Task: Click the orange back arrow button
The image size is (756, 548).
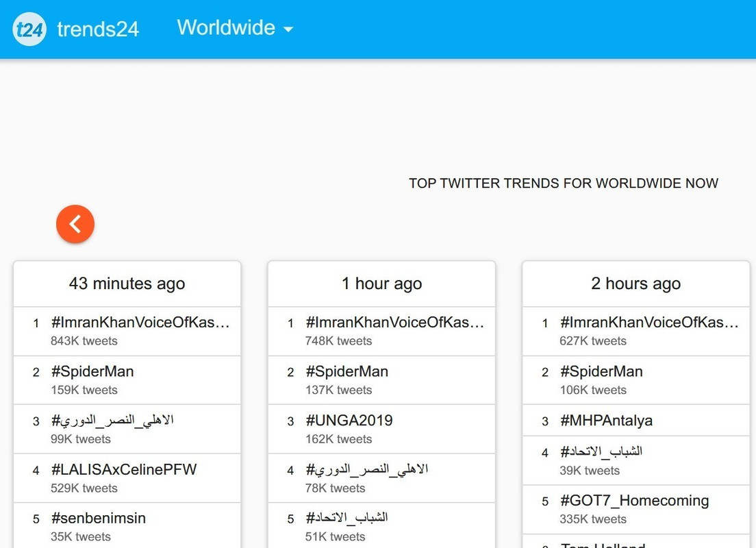Action: 75,224
